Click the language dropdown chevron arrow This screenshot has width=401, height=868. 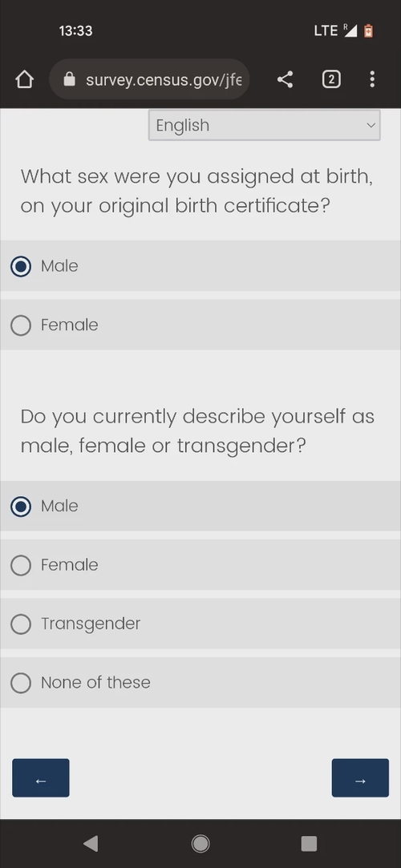(371, 126)
